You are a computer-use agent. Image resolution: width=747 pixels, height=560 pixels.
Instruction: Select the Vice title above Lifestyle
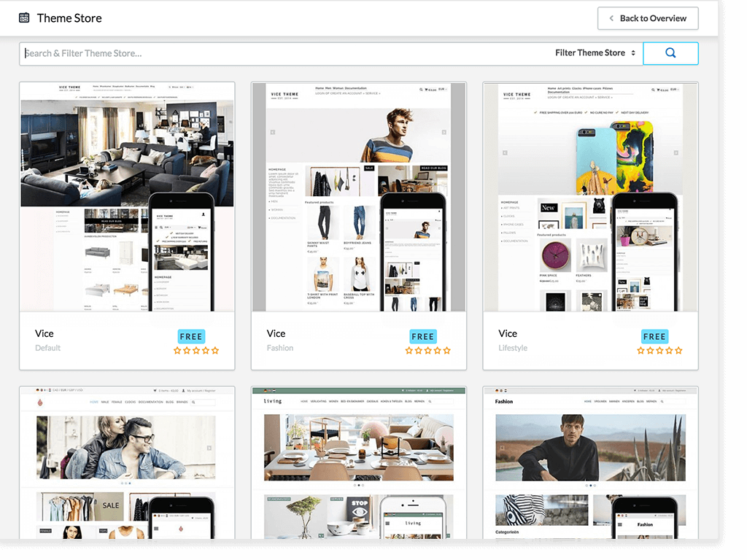(508, 333)
